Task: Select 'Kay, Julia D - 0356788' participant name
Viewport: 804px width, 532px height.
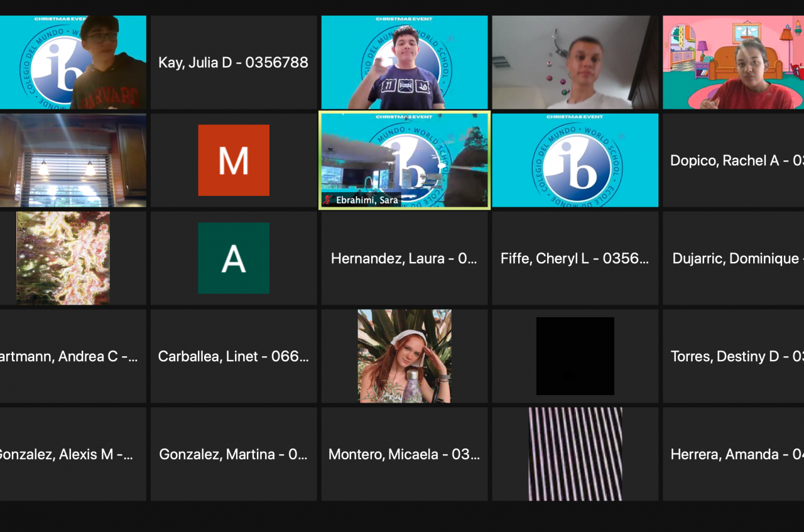Action: [234, 62]
